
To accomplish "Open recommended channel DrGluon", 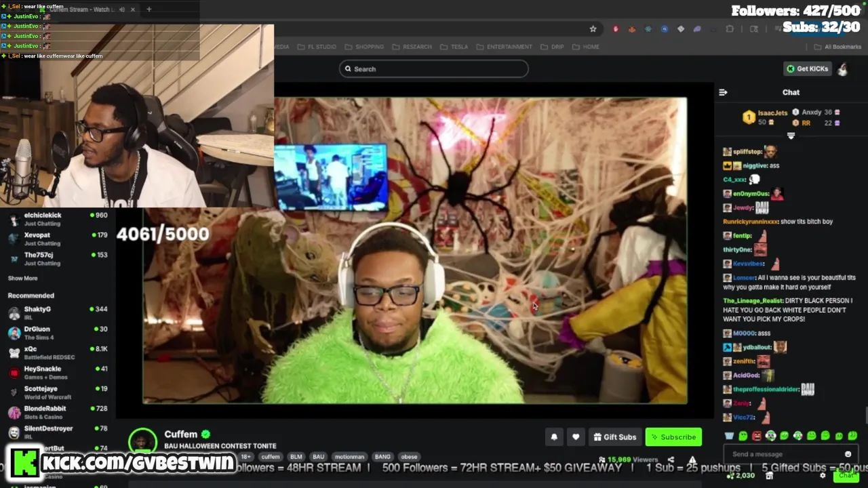I will tap(58, 333).
